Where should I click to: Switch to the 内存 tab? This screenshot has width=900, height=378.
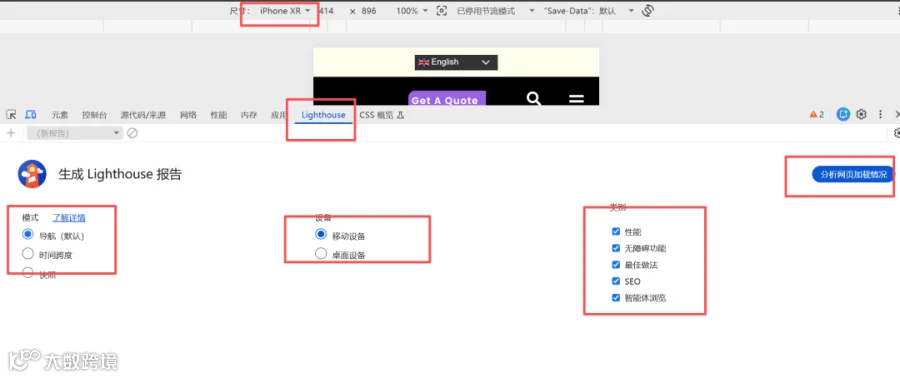(x=249, y=115)
